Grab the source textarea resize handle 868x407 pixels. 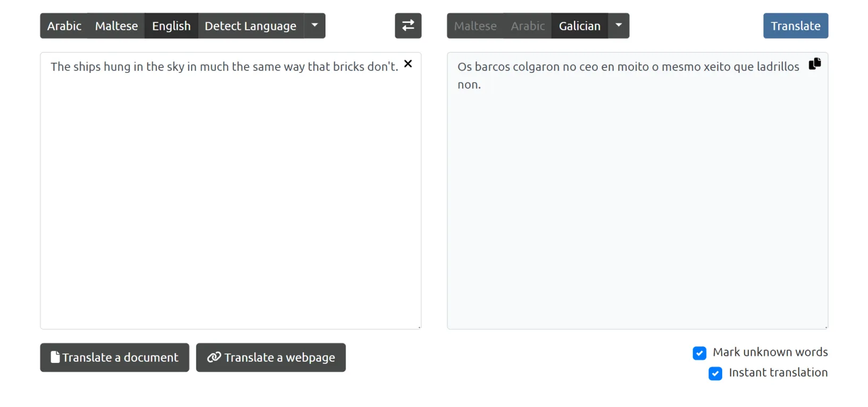tap(419, 327)
